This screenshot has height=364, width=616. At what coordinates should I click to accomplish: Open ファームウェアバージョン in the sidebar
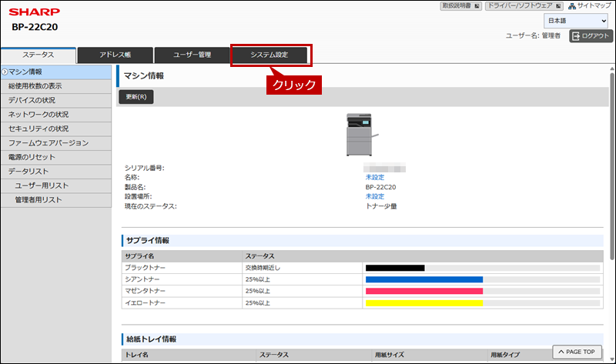click(56, 143)
